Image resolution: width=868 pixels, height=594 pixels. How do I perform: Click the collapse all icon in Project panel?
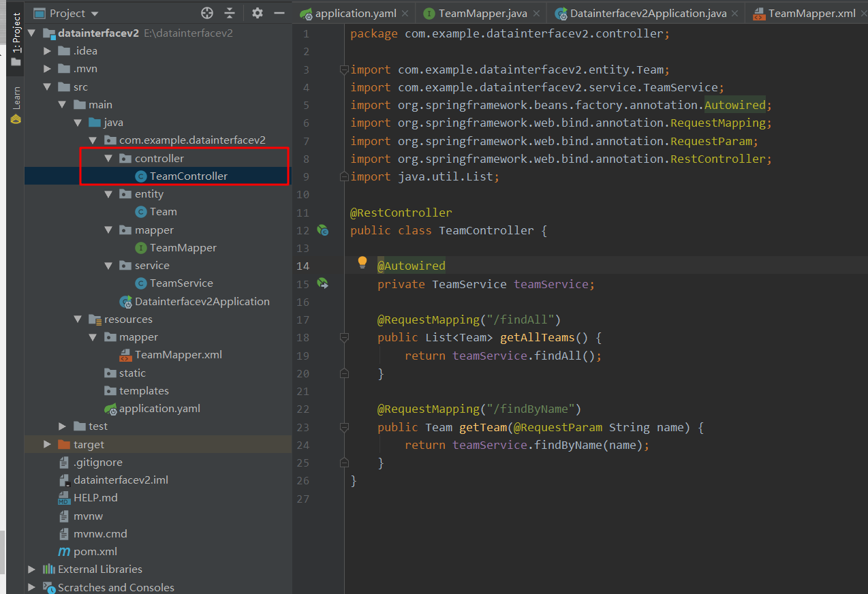230,13
